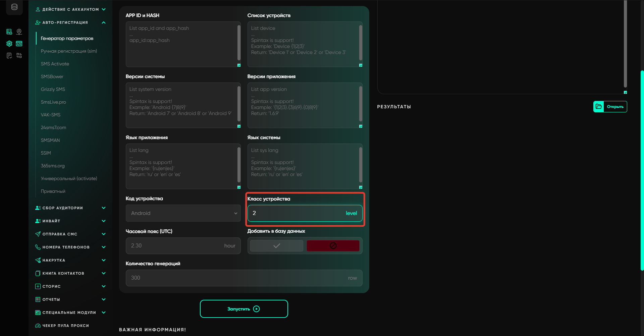Enable add to database with checkmark toggle

click(x=276, y=246)
